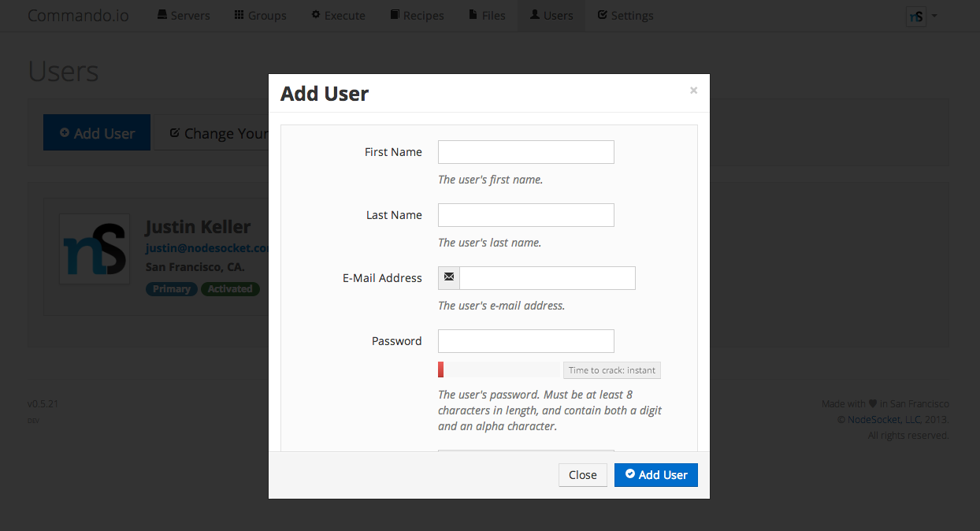Click the nS avatar icon in the navbar
This screenshot has width=980, height=531.
(915, 17)
